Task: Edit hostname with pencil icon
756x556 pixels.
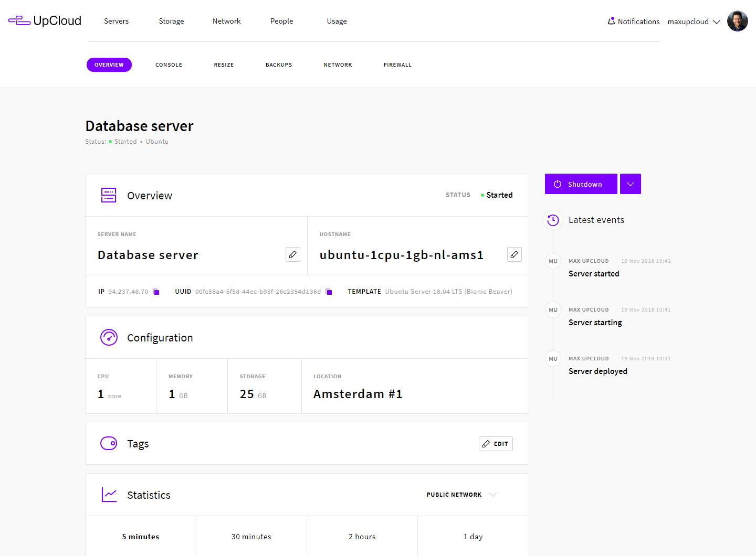Action: (x=514, y=254)
